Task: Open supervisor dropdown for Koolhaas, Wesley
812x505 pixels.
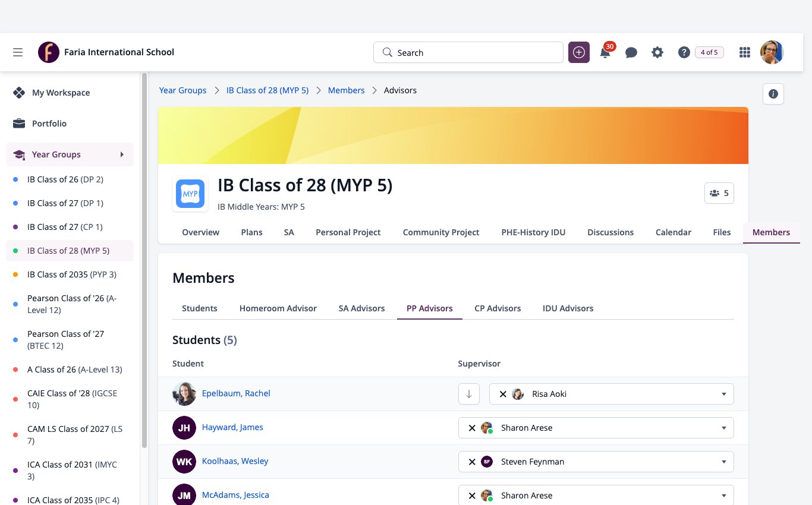Action: [723, 462]
